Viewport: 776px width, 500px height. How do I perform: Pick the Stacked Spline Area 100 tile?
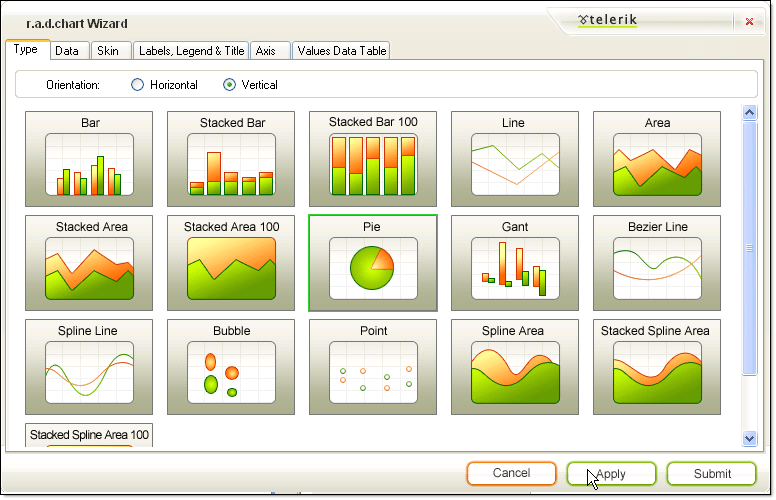(x=89, y=435)
